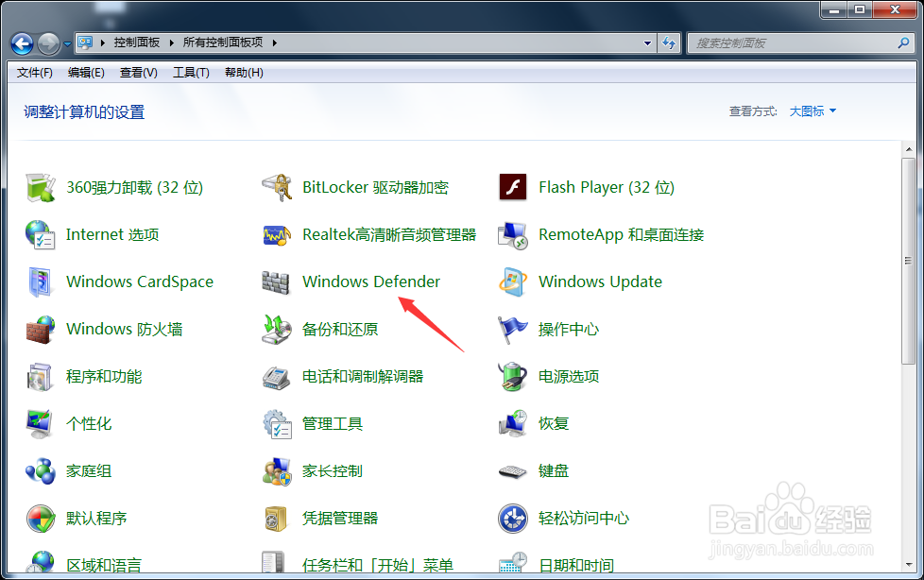
Task: Expand the chevron after 所有控制面板项 breadcrumb
Action: coord(275,43)
